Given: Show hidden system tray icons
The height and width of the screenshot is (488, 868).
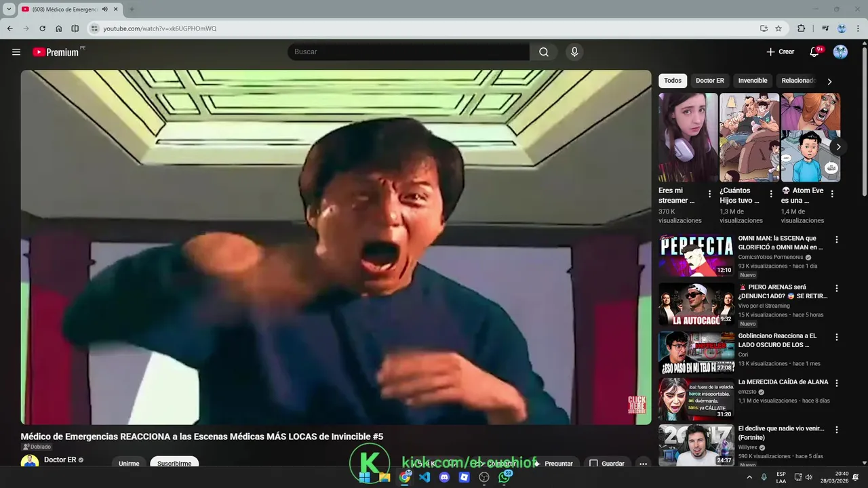Looking at the screenshot, I should click(749, 477).
